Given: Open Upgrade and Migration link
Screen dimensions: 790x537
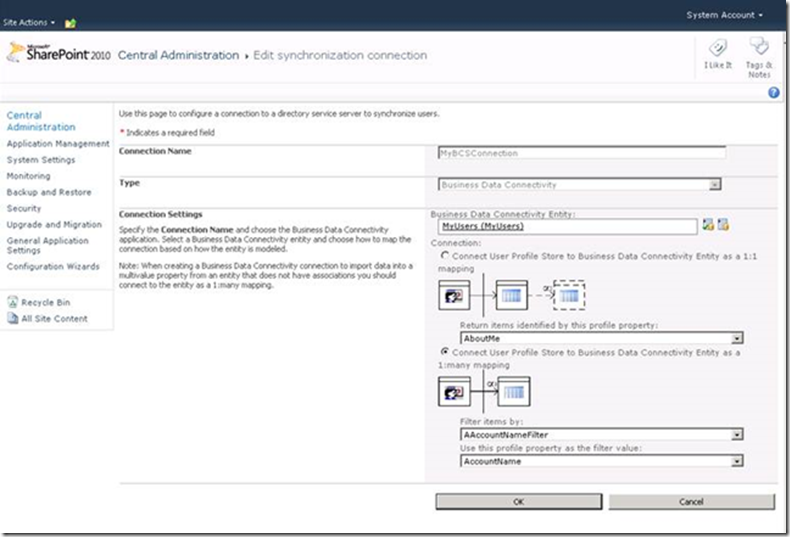Looking at the screenshot, I should [x=54, y=224].
